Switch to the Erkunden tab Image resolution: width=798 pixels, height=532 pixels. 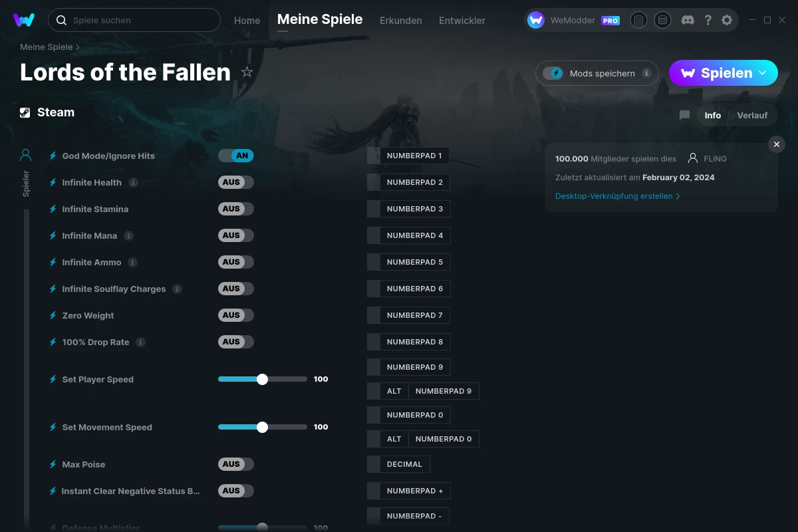(400, 21)
